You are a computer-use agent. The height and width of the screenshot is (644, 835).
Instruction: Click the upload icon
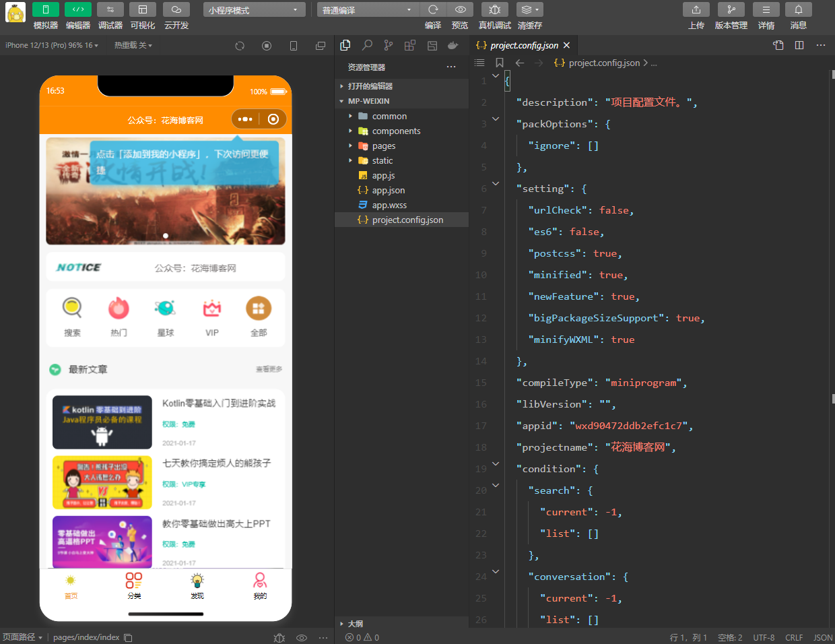pos(696,9)
